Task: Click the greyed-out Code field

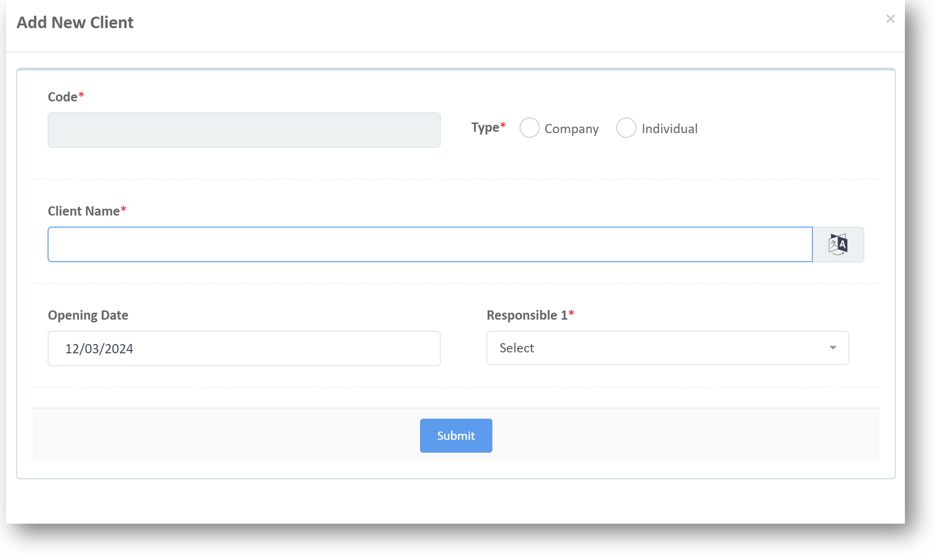Action: point(244,130)
